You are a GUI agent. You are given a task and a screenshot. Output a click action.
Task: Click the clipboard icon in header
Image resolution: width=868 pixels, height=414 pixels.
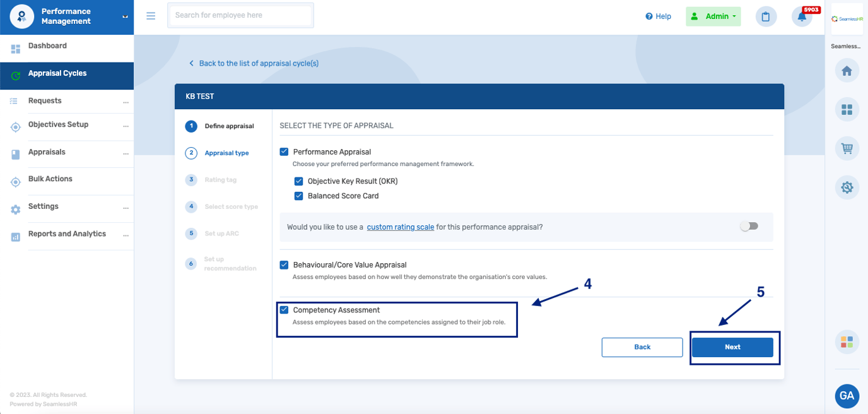[x=766, y=17]
